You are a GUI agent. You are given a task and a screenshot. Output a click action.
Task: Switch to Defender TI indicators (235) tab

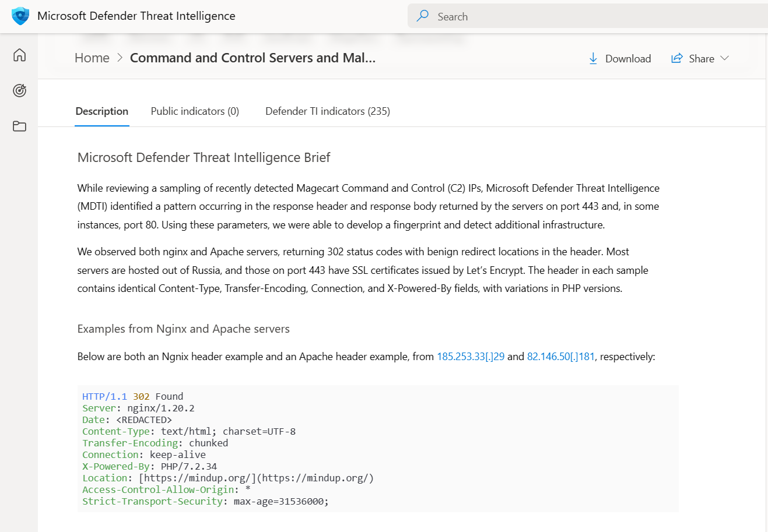[328, 111]
